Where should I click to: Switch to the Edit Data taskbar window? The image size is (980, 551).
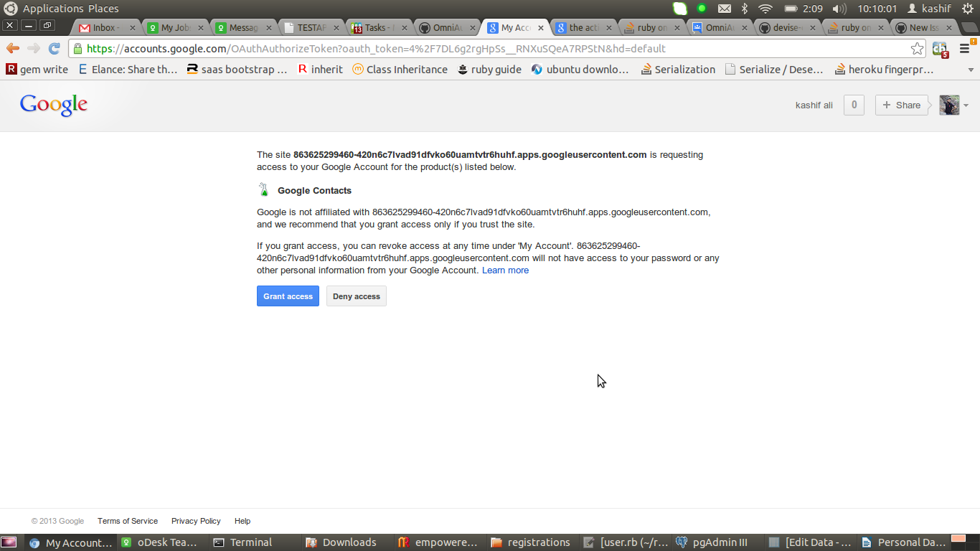click(x=811, y=542)
